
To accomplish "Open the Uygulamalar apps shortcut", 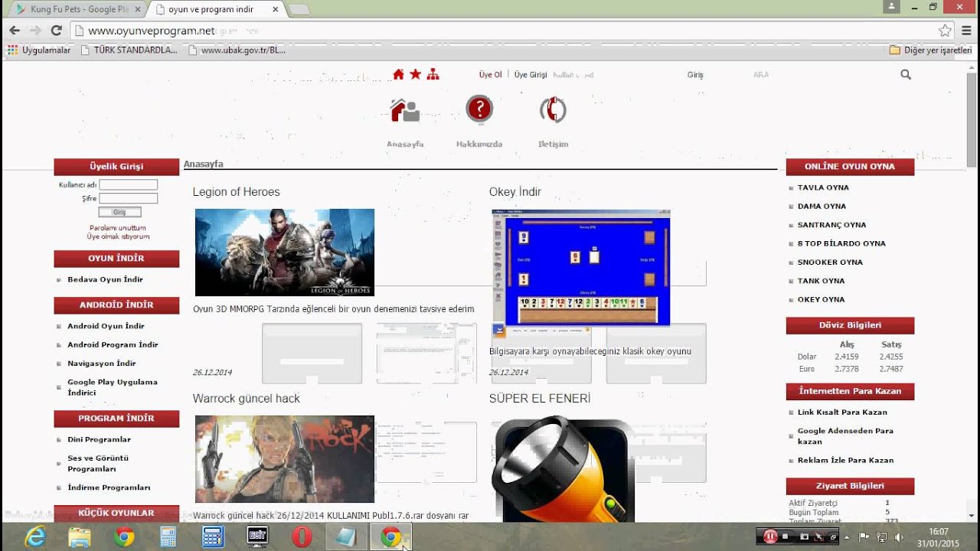I will [39, 50].
